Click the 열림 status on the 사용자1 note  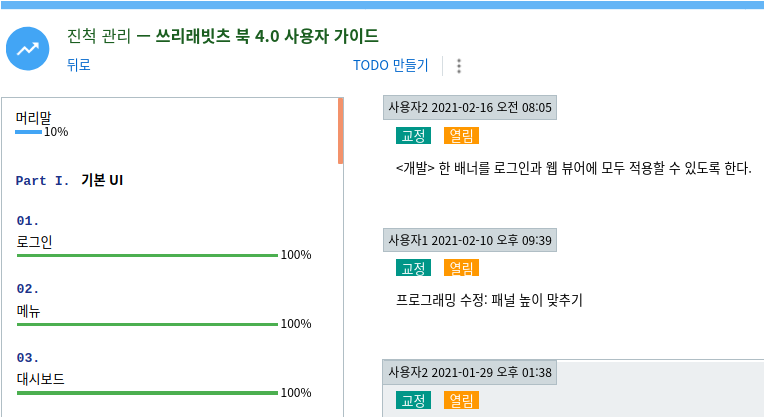[461, 268]
